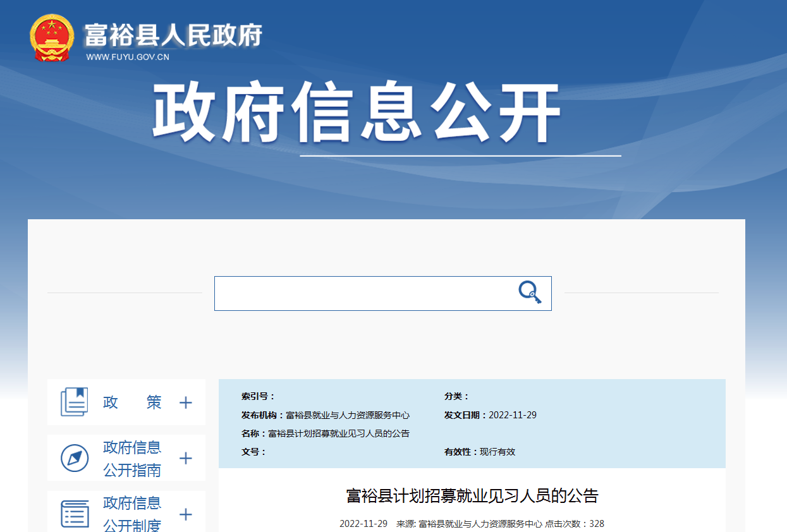Click the list icon for 政府信息公开制度
Viewport: 787px width, 532px height.
(x=74, y=514)
